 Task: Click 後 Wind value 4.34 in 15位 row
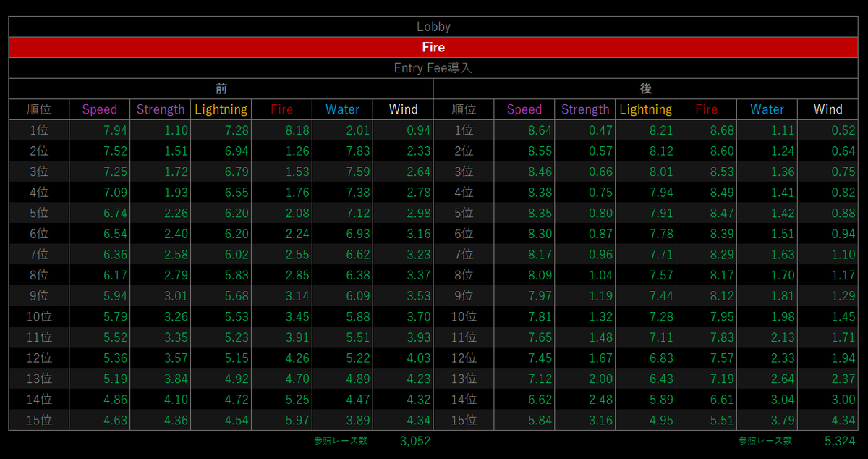tap(843, 420)
